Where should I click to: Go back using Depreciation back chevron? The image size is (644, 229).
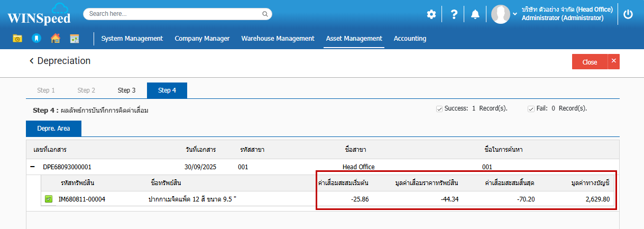(32, 61)
